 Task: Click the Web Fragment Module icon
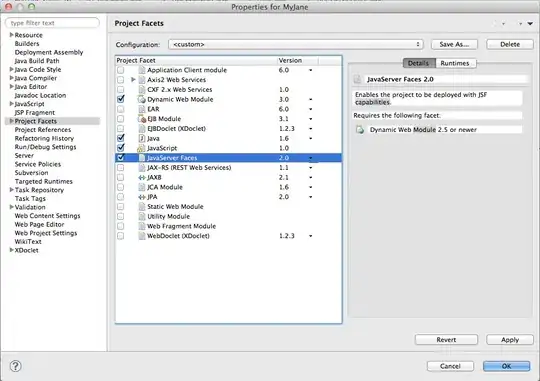(142, 226)
